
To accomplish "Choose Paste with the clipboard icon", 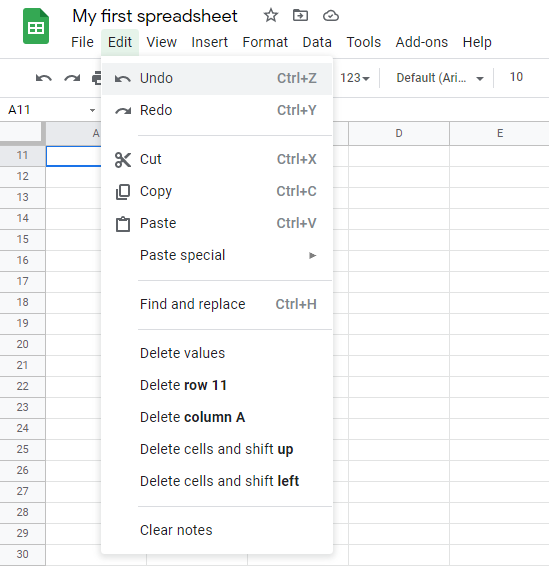I will pos(217,223).
